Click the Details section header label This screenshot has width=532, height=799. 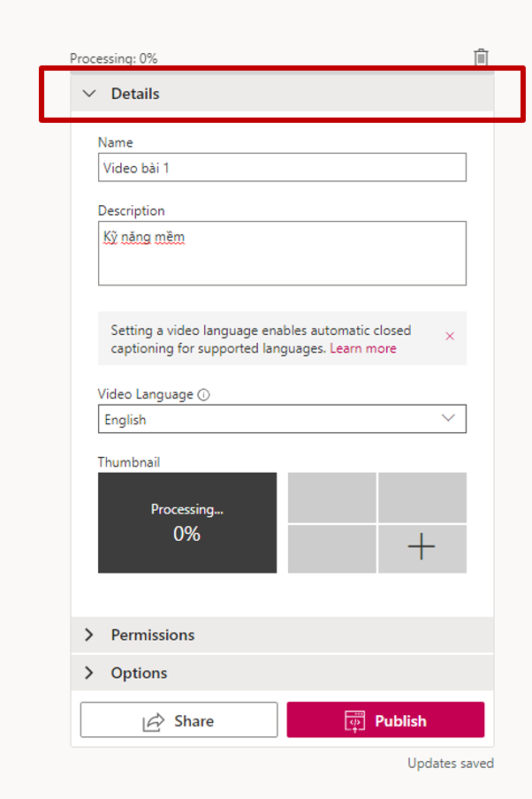[135, 94]
